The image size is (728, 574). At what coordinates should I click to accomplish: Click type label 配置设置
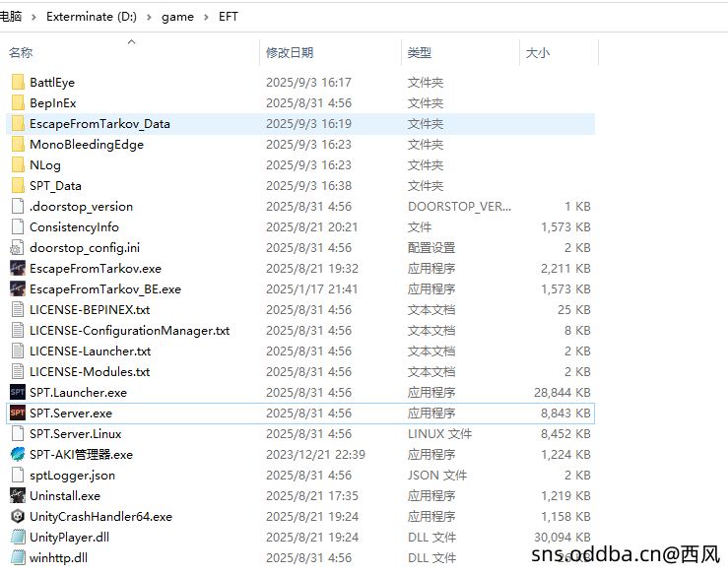click(431, 248)
